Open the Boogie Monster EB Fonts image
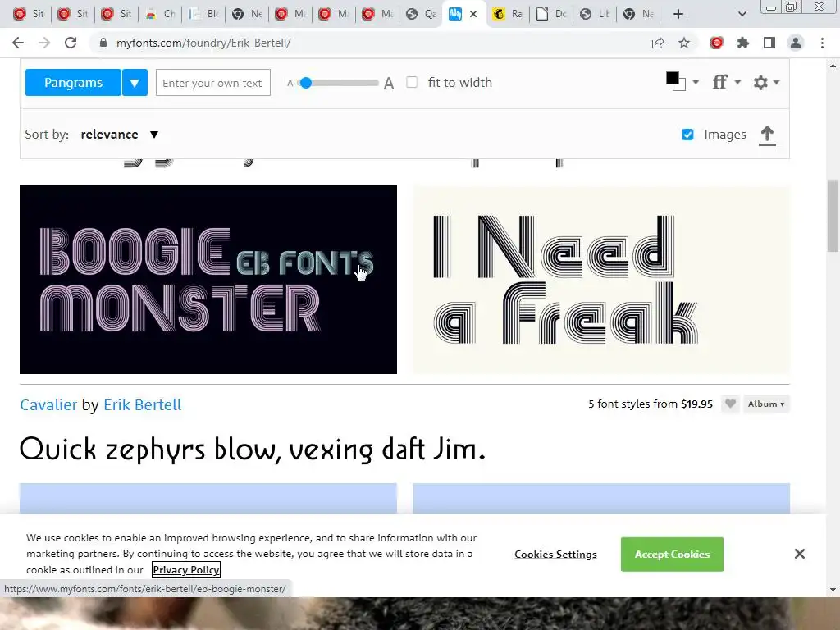The width and height of the screenshot is (840, 630). click(208, 280)
